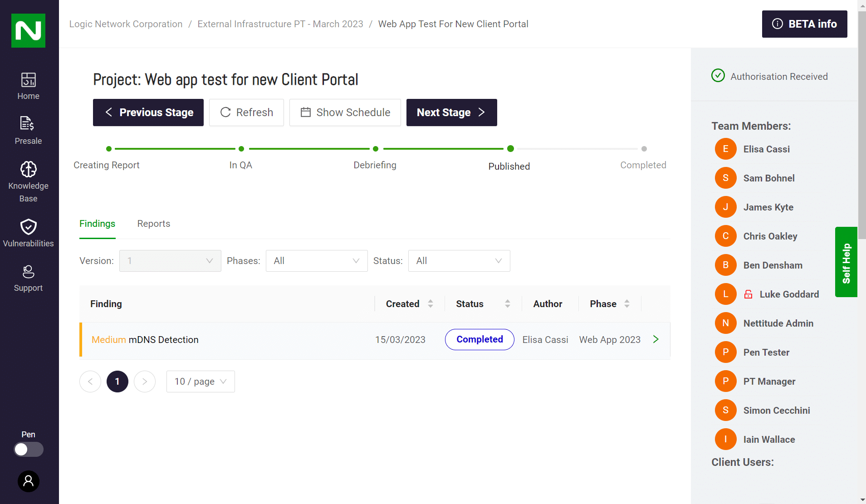Toggle the Pen switch off
Screen dimensions: 866x504
point(28,449)
